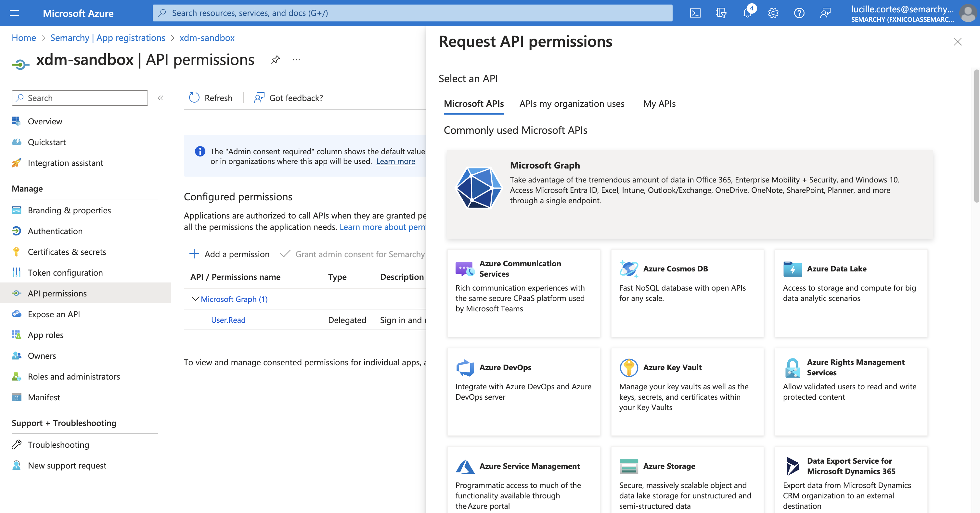Open the send feedback panel
Screen dimensions: 980x513
coord(826,13)
